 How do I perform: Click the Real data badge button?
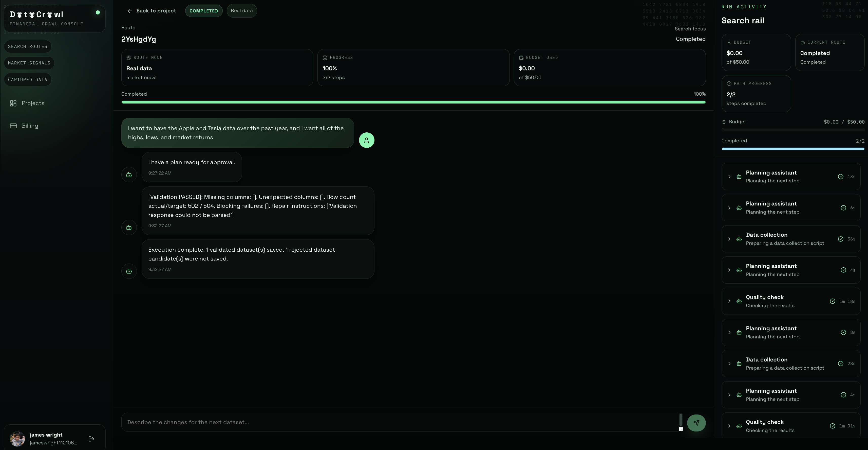(x=242, y=11)
